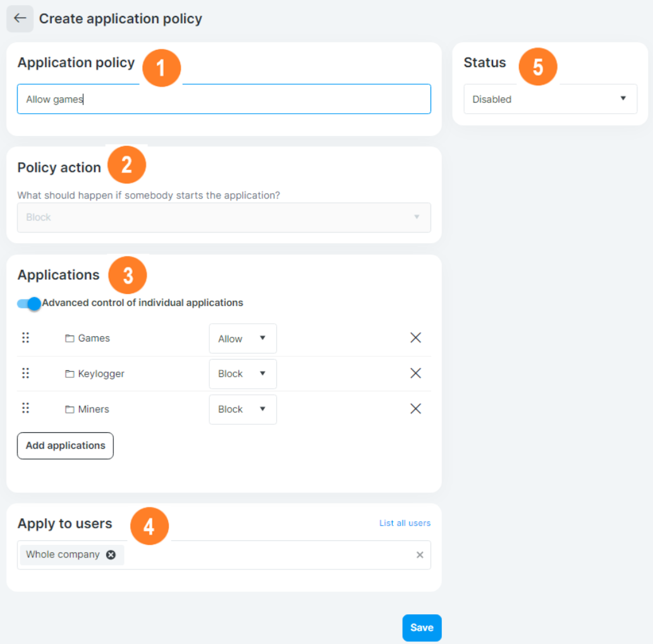This screenshot has width=653, height=644.
Task: Open List all users
Action: (405, 523)
